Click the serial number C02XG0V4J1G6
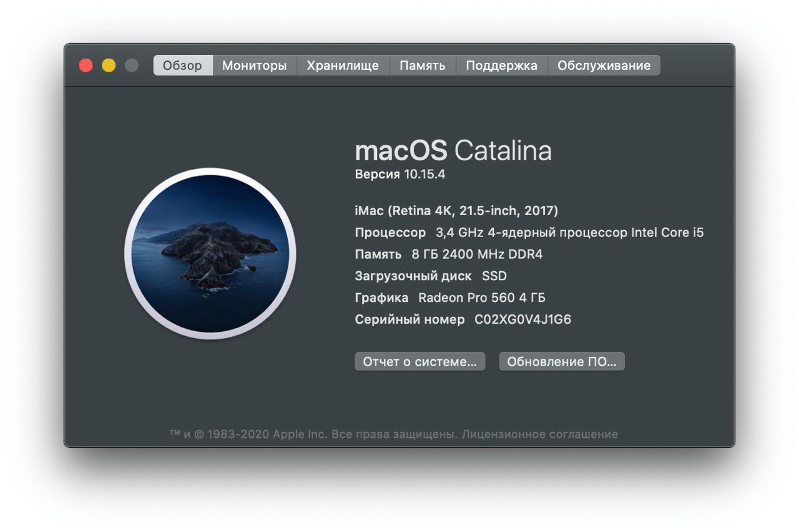 pos(523,319)
